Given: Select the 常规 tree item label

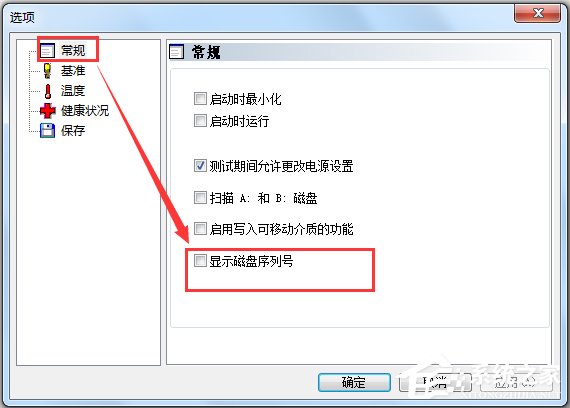Looking at the screenshot, I should 73,50.
